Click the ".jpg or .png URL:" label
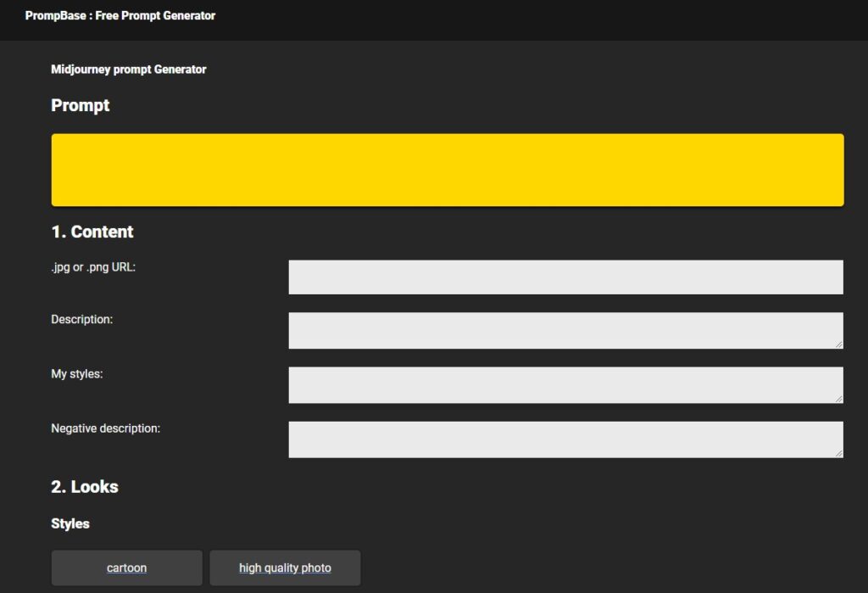 (x=93, y=267)
